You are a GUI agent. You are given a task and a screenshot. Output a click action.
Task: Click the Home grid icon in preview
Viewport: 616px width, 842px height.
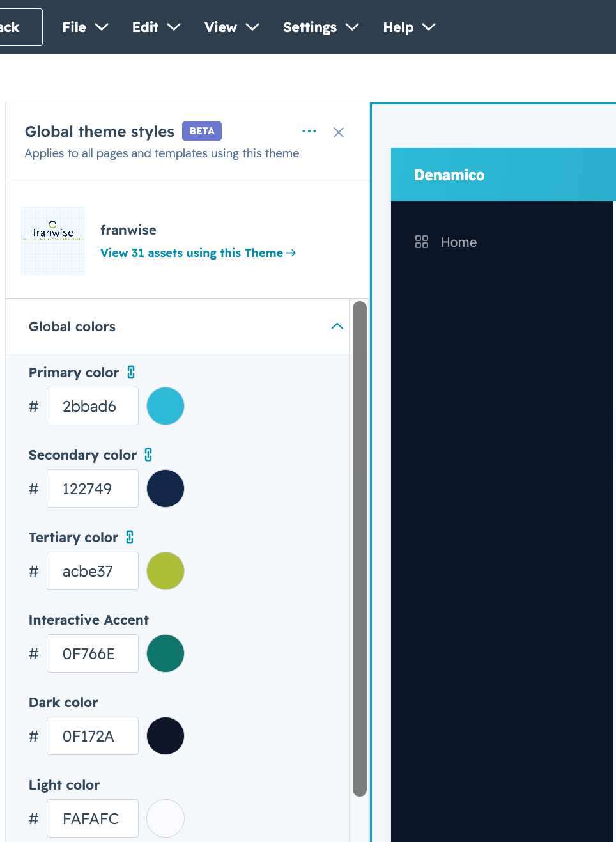pyautogui.click(x=422, y=242)
